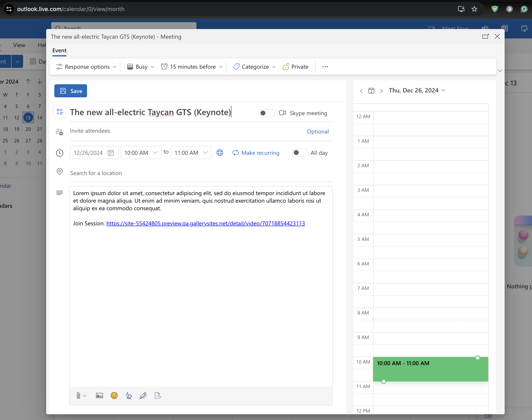
Task: Close the meeting dialog
Action: click(x=497, y=36)
